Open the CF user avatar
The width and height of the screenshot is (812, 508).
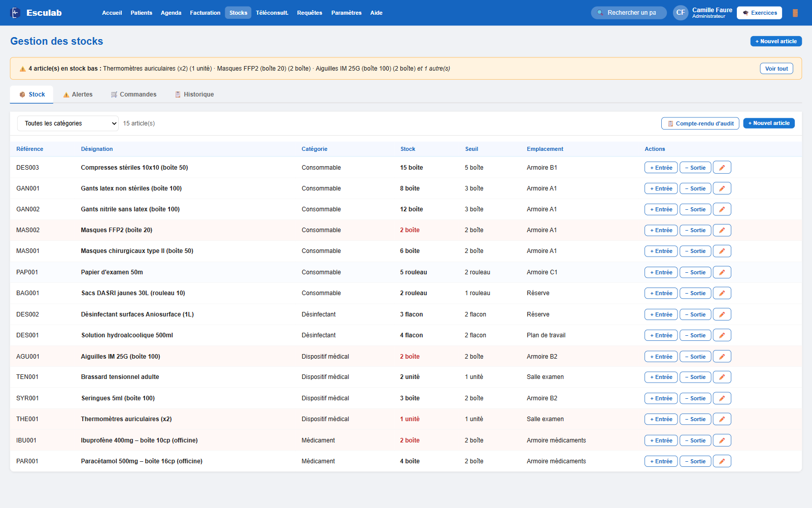pos(681,13)
